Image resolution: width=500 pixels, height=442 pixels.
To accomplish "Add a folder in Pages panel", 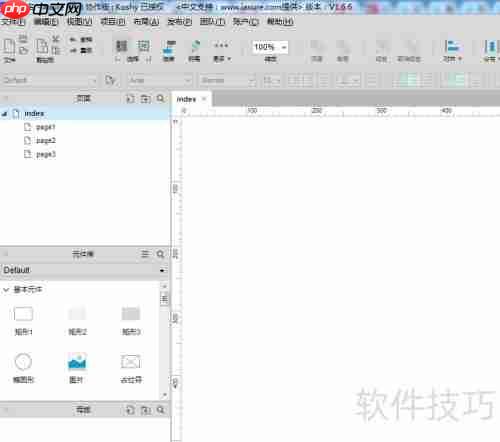I will coord(145,99).
